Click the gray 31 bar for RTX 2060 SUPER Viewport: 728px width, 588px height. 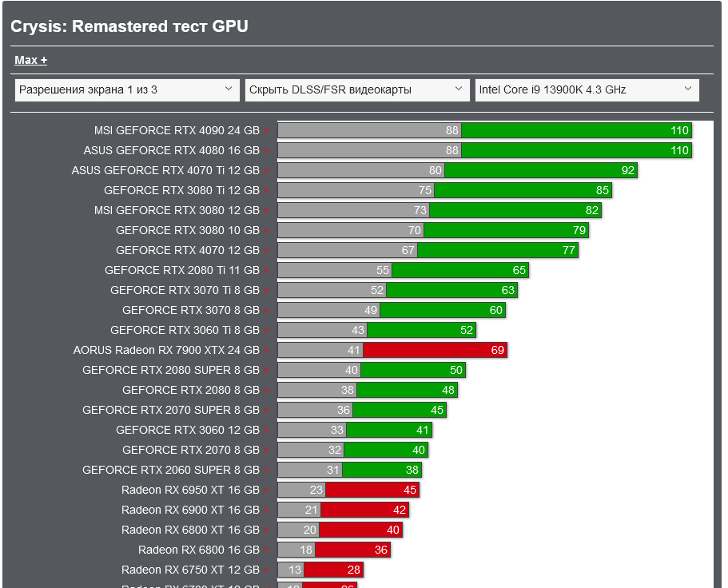(x=310, y=470)
